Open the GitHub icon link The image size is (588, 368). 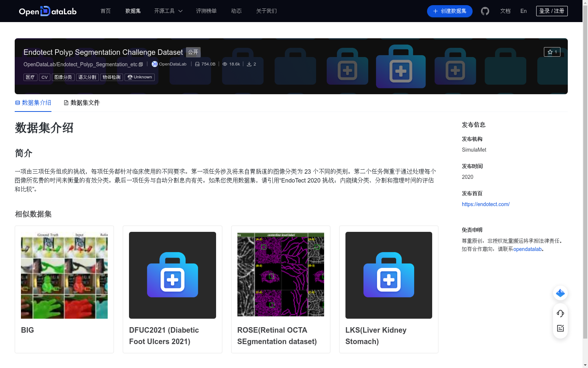point(485,11)
